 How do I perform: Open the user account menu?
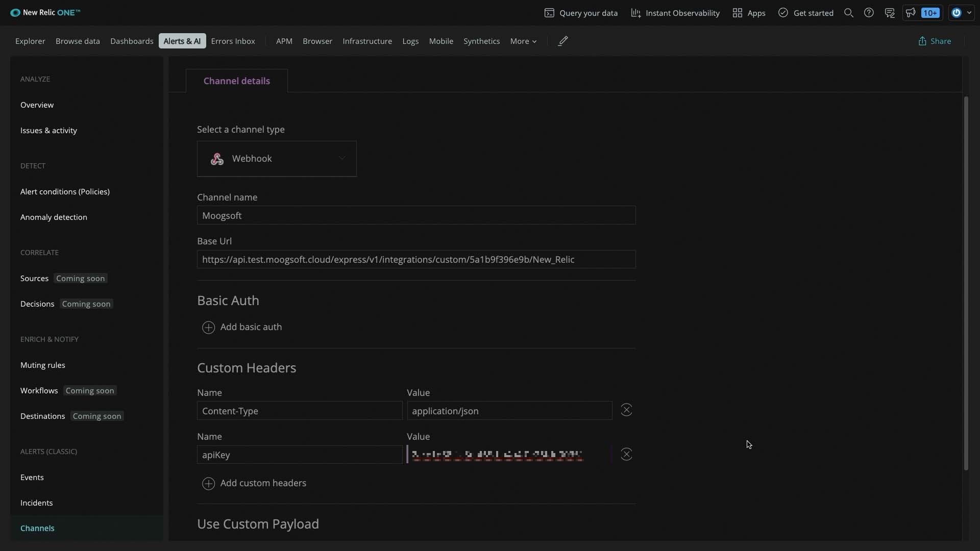(x=962, y=13)
